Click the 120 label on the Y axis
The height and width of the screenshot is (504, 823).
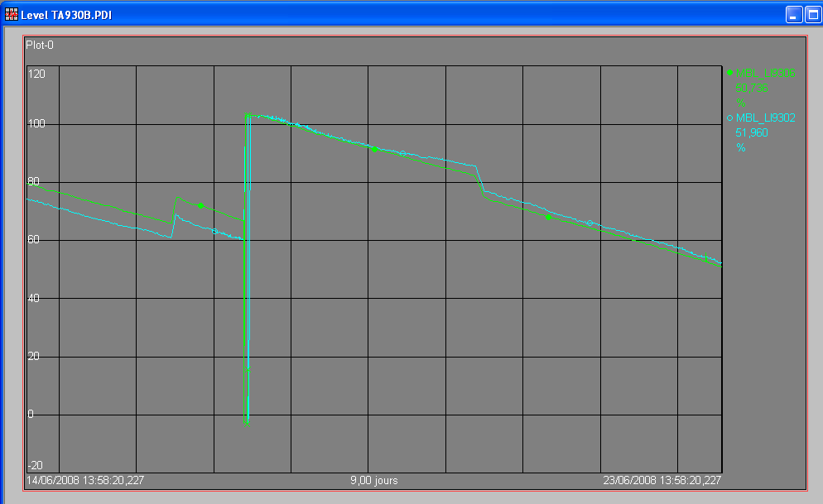click(x=37, y=74)
